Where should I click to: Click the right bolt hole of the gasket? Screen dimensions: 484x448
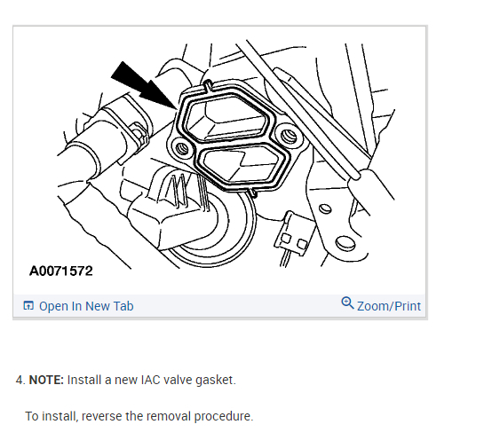pos(290,135)
